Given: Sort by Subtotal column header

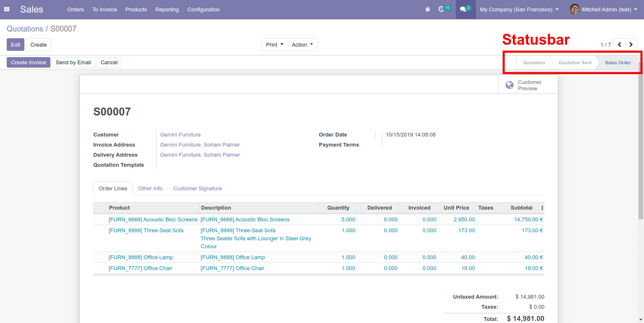Looking at the screenshot, I should click(521, 208).
